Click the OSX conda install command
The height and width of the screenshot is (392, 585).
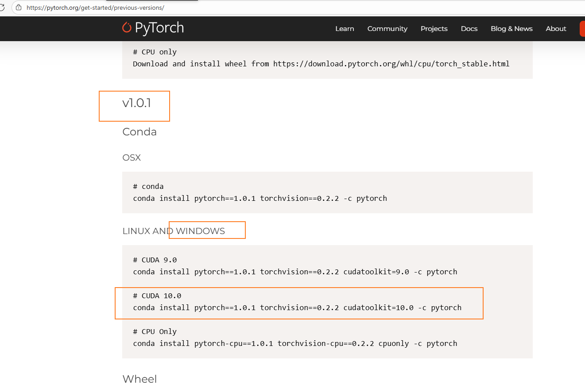tap(260, 198)
